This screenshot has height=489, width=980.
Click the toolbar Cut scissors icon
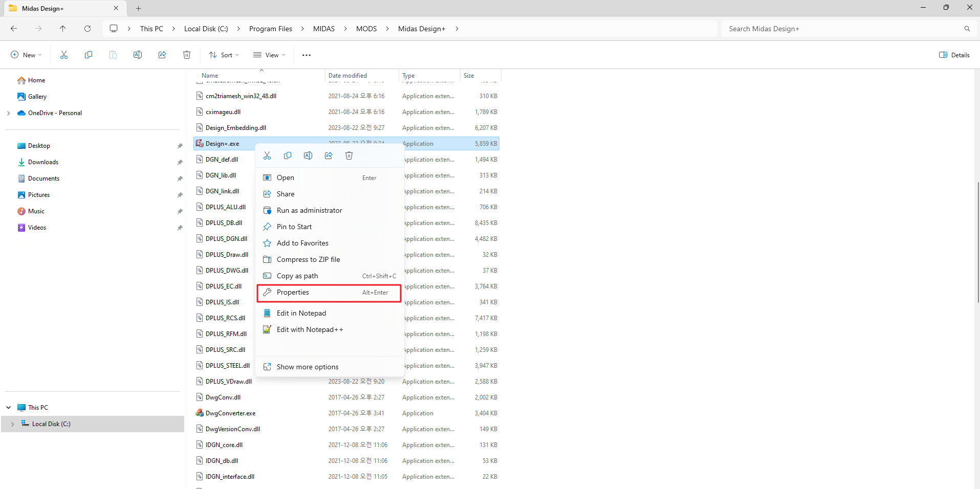coord(64,55)
